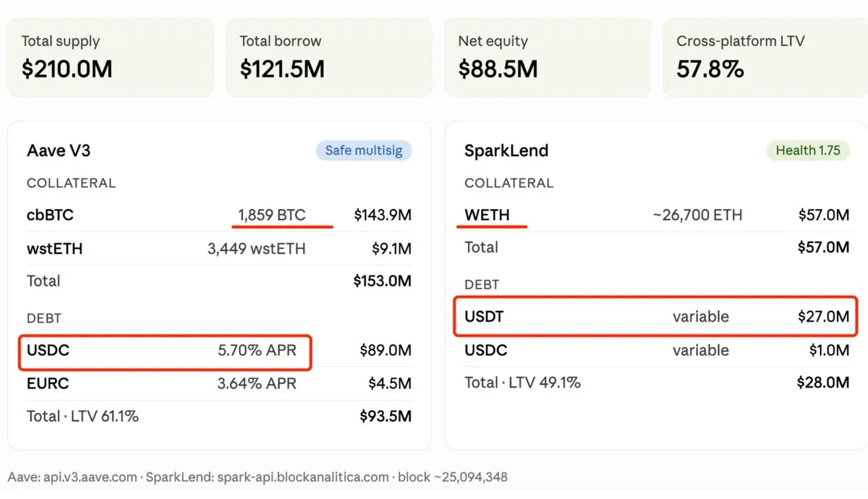
Task: Click the 3.64% APR rate
Action: tap(257, 383)
